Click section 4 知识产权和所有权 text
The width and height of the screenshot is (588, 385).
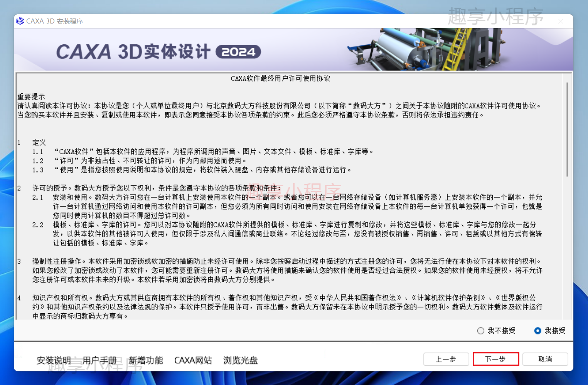(280, 307)
